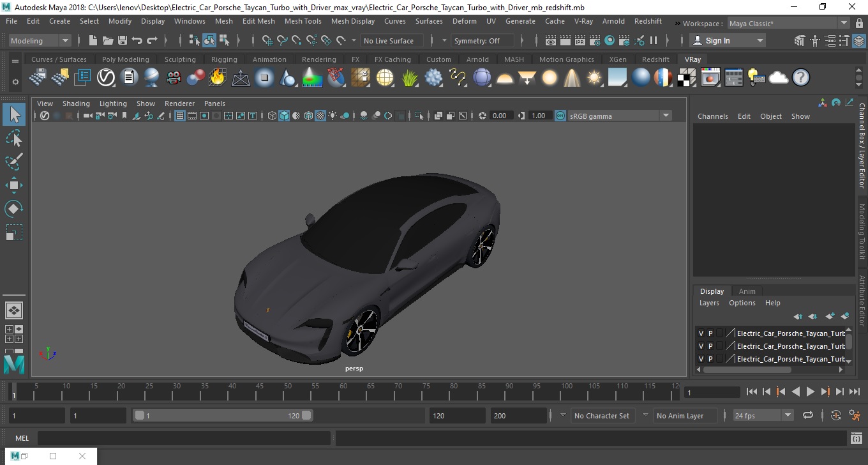Toggle the viewport color management ON button

pos(560,116)
